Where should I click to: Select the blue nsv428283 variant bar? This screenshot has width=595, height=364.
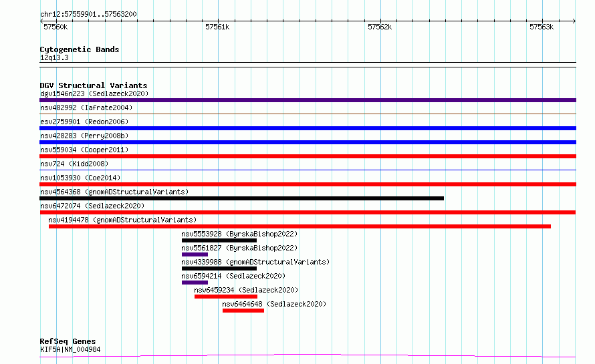click(308, 142)
